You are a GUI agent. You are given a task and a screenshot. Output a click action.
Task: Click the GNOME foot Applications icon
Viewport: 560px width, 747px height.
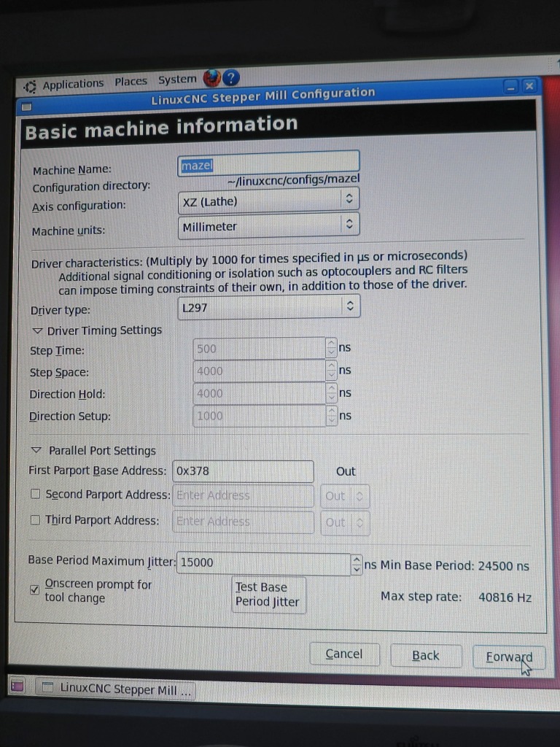click(30, 86)
